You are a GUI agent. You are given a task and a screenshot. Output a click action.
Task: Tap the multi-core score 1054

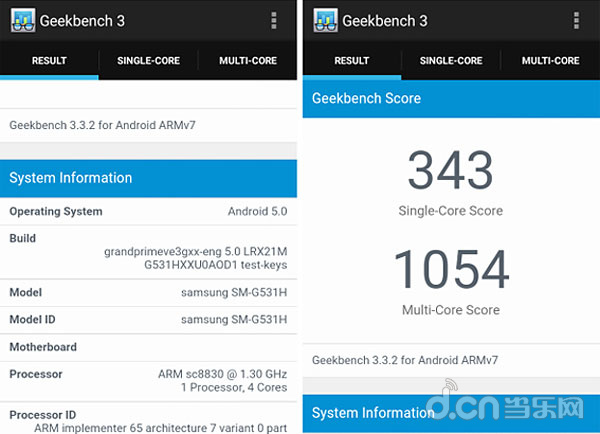(x=452, y=269)
